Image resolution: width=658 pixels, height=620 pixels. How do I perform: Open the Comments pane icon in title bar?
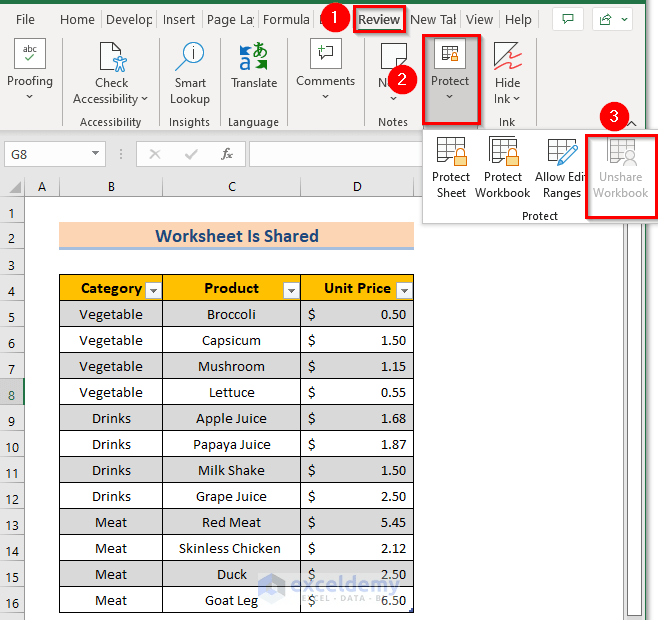tap(568, 19)
